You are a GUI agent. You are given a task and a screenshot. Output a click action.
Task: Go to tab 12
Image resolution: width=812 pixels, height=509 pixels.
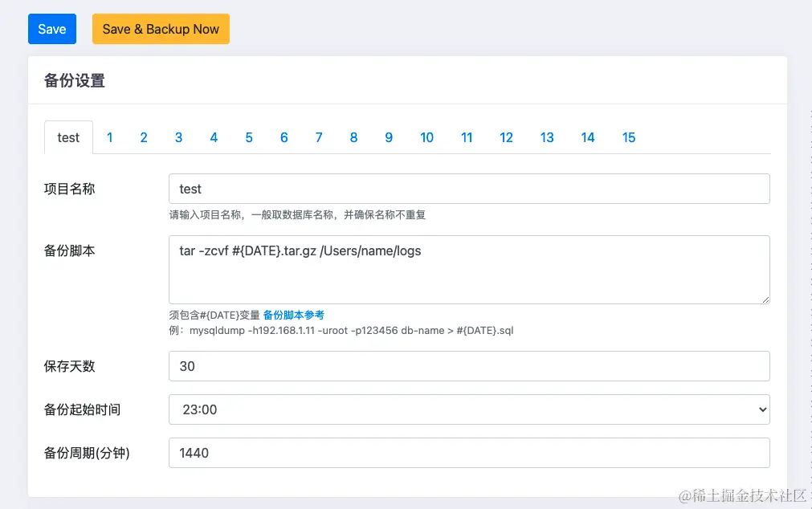pyautogui.click(x=506, y=137)
